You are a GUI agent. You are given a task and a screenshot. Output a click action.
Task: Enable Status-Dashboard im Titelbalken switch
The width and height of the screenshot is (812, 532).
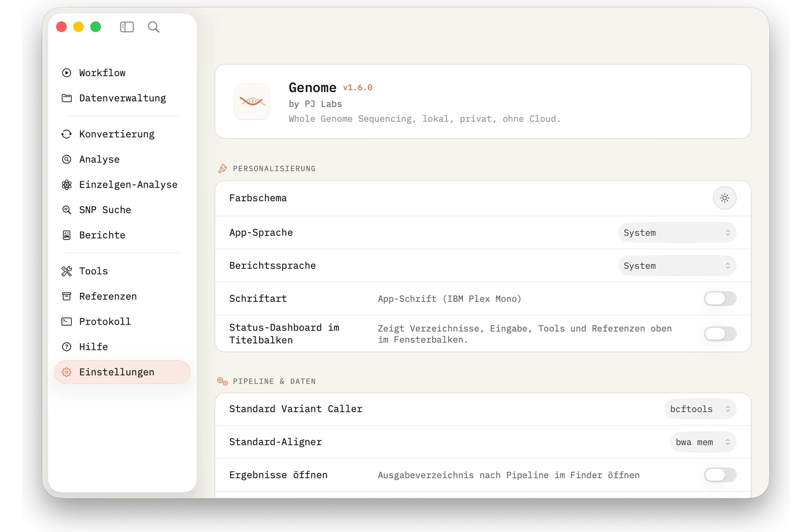[720, 334]
